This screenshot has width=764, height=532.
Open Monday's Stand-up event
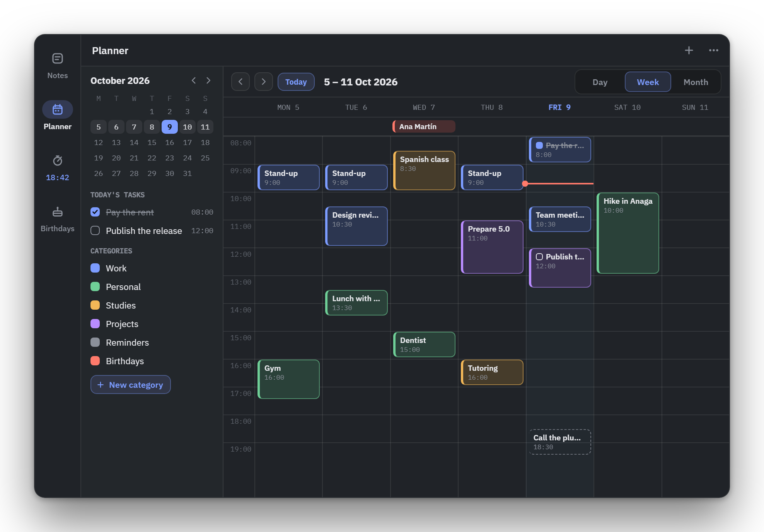click(x=288, y=177)
